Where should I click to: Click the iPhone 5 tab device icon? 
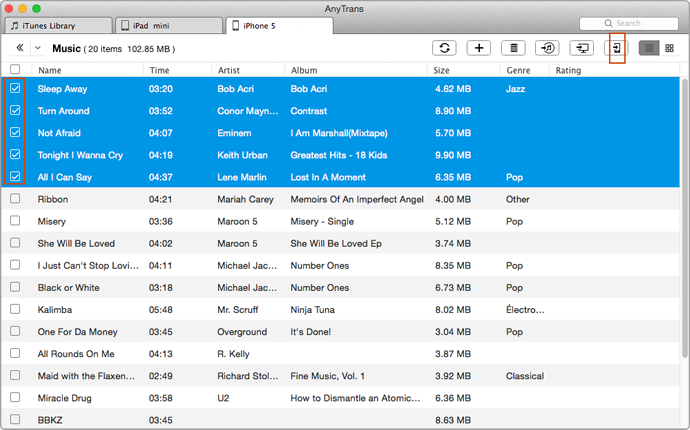pos(235,26)
